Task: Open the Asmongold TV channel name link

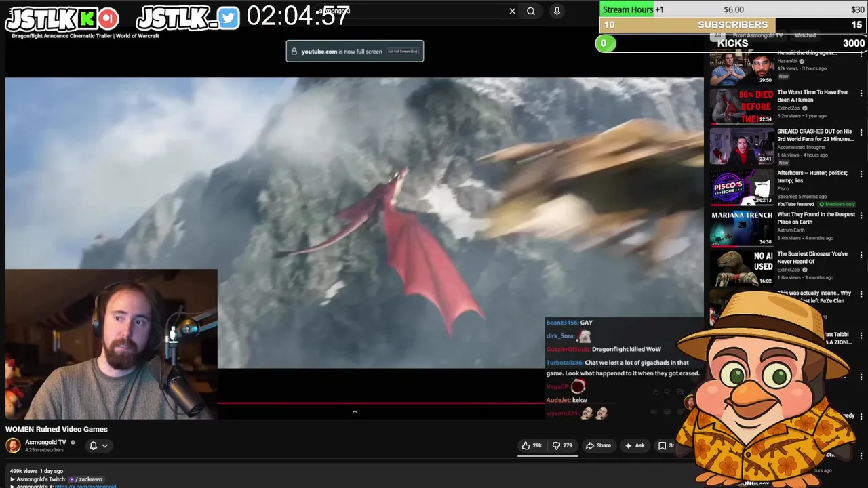Action: [x=46, y=442]
